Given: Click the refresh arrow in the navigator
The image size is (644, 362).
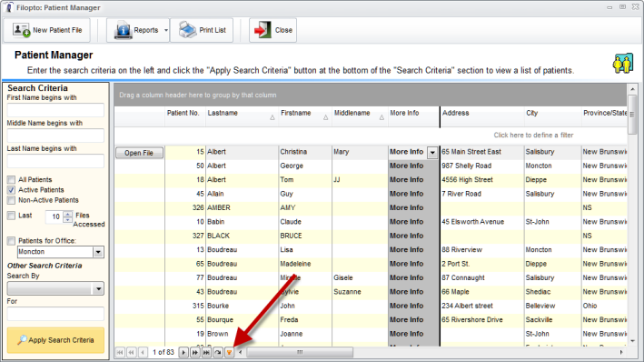Looking at the screenshot, I should 218,353.
